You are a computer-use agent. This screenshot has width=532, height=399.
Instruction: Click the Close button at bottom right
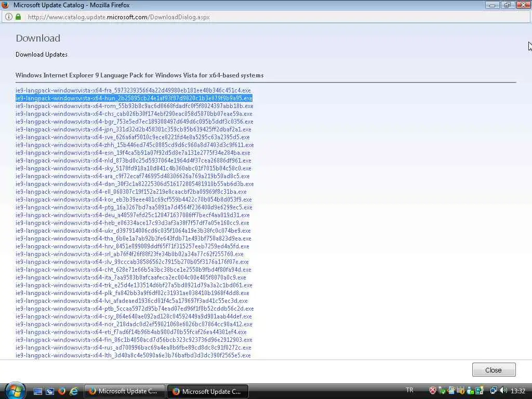tap(494, 370)
